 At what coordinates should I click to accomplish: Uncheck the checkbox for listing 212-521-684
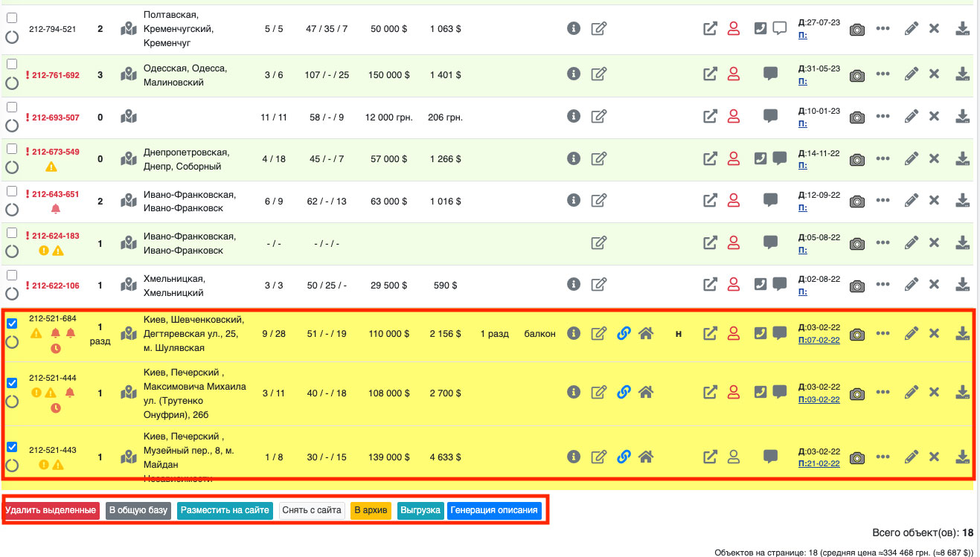[12, 323]
